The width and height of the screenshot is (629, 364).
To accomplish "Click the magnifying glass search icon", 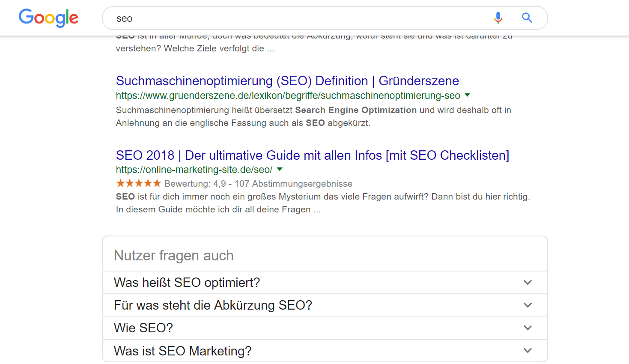I will (527, 18).
